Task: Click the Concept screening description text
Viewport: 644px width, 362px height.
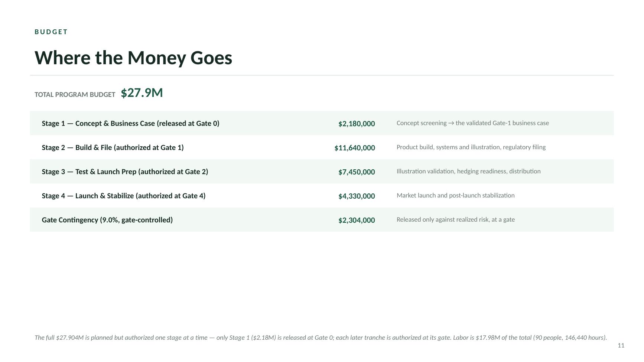Action: pos(473,123)
